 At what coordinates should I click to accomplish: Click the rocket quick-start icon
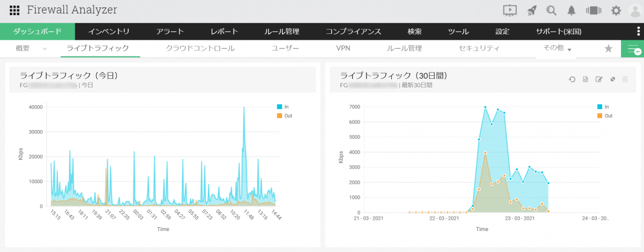531,10
